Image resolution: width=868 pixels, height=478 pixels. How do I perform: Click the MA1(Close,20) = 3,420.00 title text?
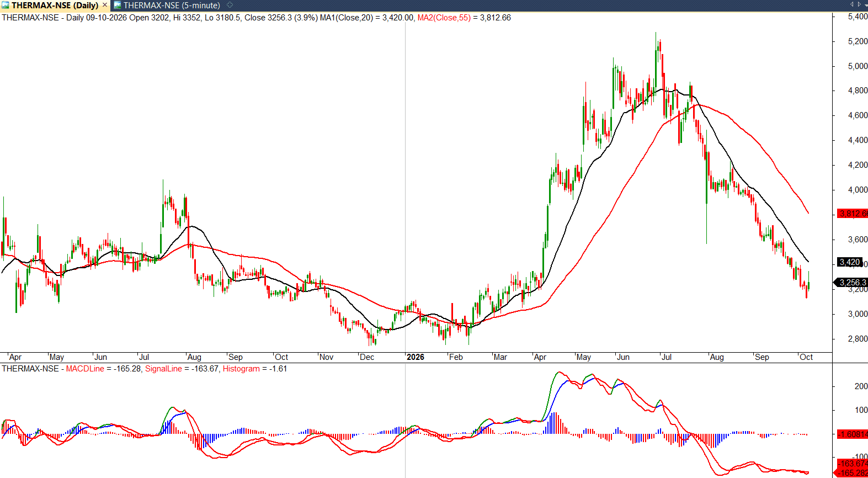(368, 18)
